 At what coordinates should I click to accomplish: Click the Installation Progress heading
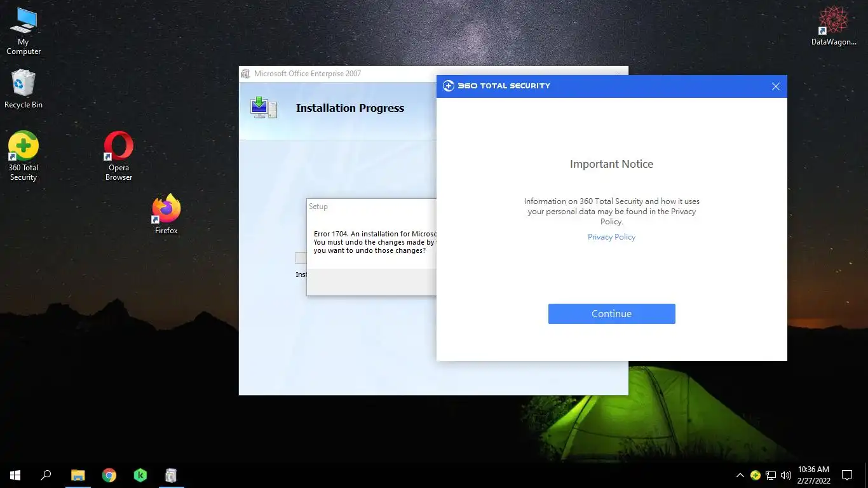(350, 108)
